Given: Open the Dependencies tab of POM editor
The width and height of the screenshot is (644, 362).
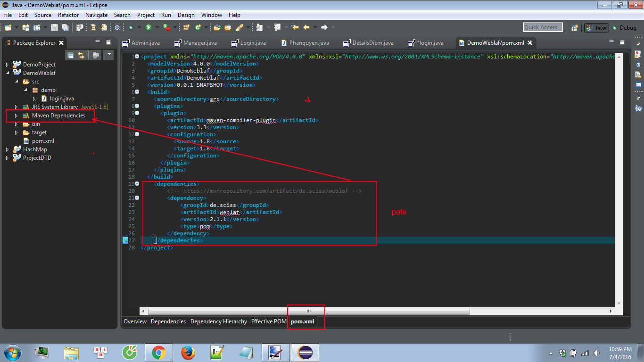Looking at the screenshot, I should [168, 321].
